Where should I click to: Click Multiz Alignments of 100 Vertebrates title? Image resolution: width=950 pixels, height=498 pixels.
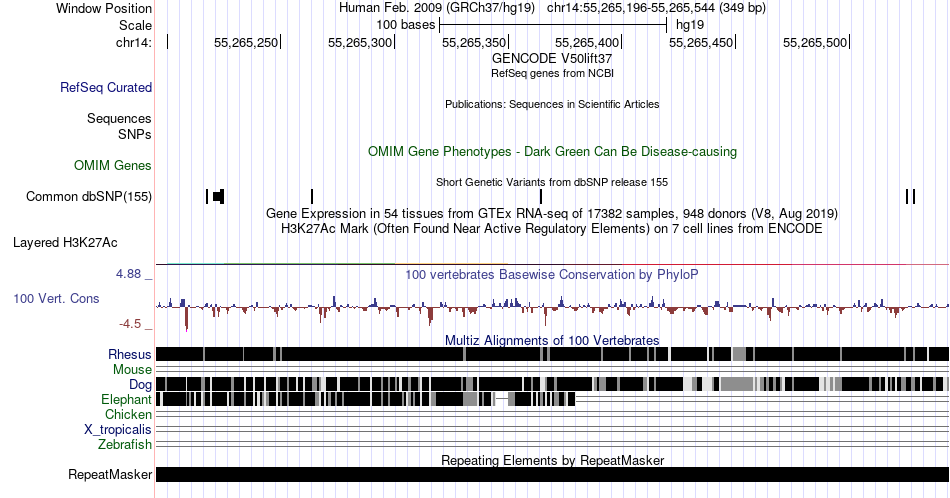pos(552,340)
